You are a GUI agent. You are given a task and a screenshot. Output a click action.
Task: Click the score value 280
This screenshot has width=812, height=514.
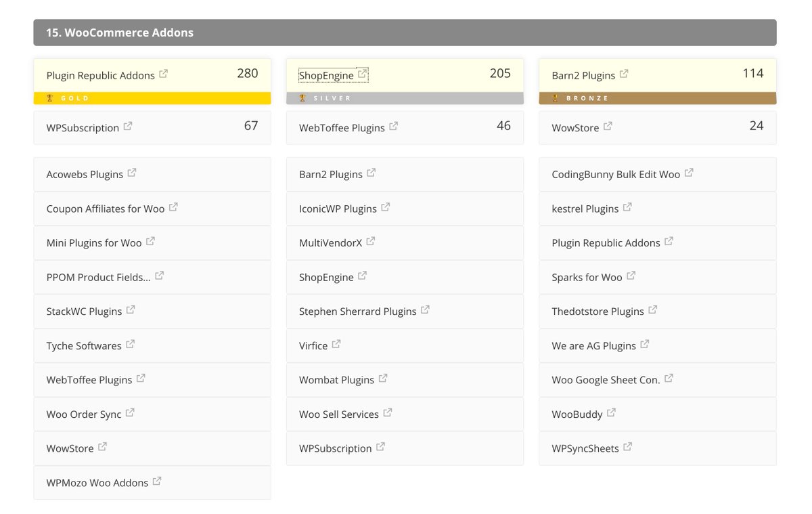point(248,73)
